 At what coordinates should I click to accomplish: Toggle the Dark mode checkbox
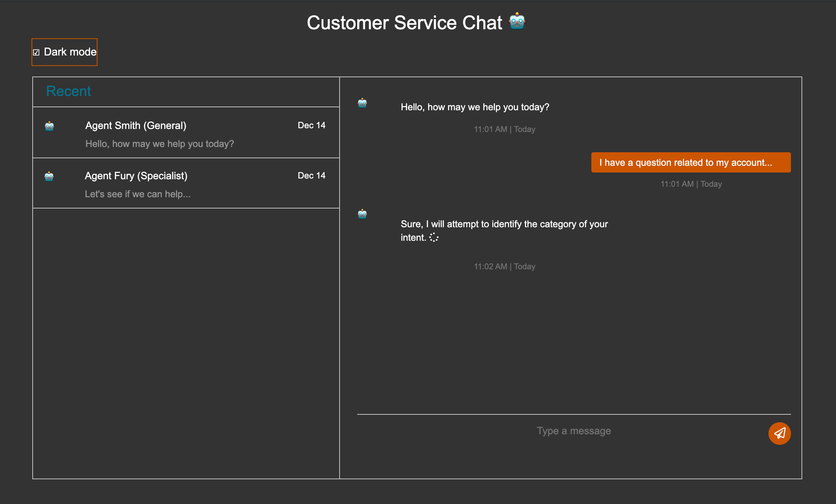(x=36, y=52)
